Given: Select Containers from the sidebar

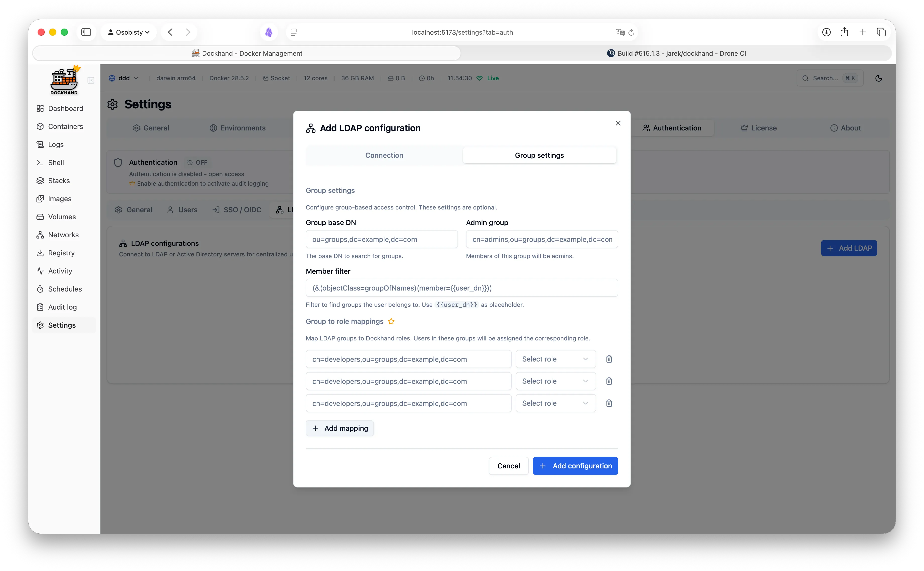Looking at the screenshot, I should [65, 126].
